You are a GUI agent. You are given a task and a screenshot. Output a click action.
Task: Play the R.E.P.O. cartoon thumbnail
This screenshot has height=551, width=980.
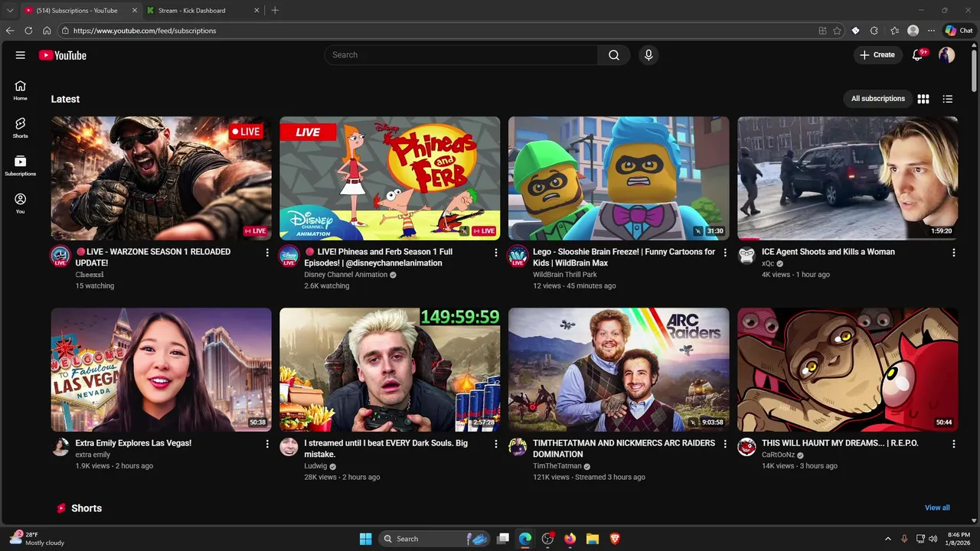(x=848, y=370)
